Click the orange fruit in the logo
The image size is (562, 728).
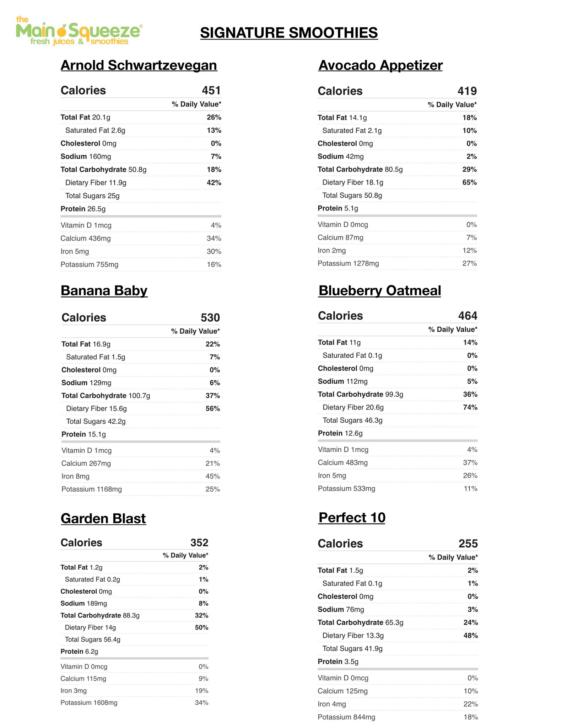pos(62,32)
